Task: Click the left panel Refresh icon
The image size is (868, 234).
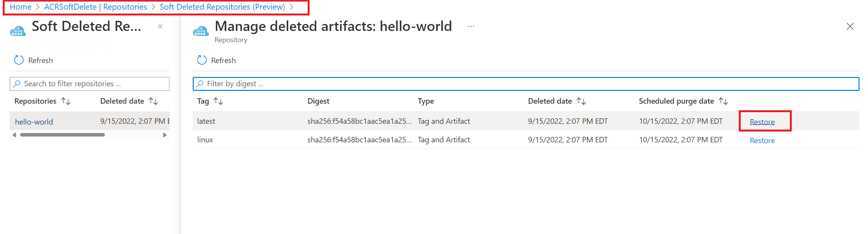Action: tap(19, 60)
